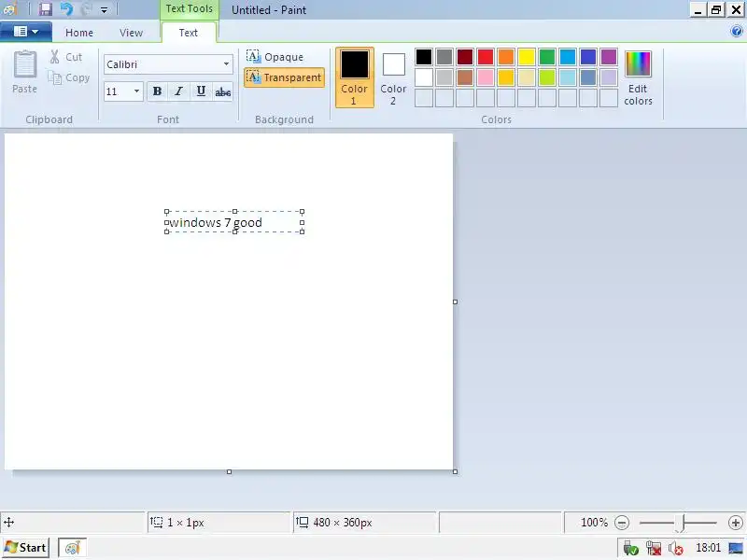Open Edit colors dialog
The image size is (747, 560).
(638, 77)
